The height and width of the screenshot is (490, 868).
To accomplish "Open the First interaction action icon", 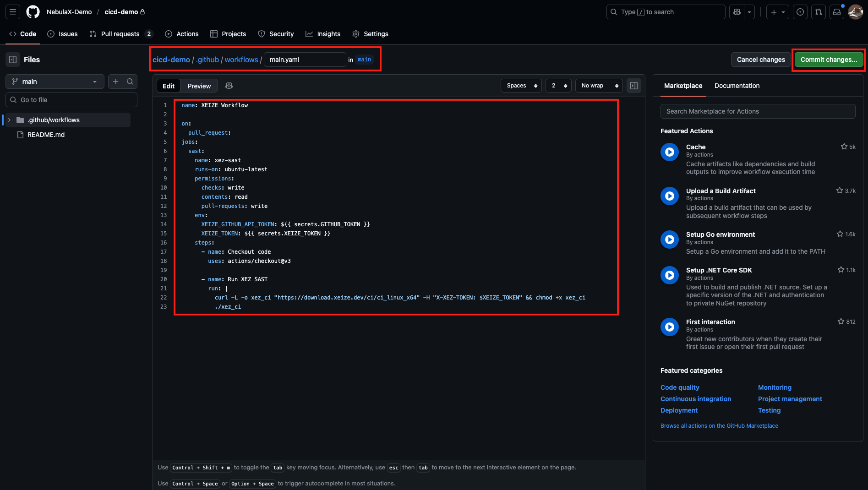I will point(670,327).
